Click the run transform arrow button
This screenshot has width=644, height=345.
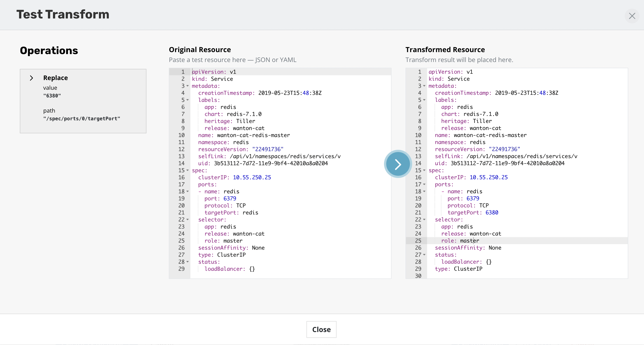click(398, 164)
